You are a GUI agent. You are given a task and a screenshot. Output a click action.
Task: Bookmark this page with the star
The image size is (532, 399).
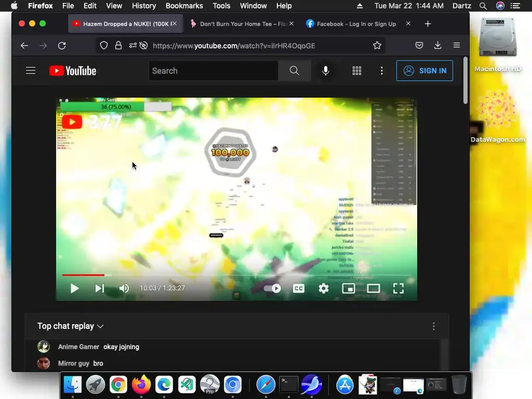377,46
